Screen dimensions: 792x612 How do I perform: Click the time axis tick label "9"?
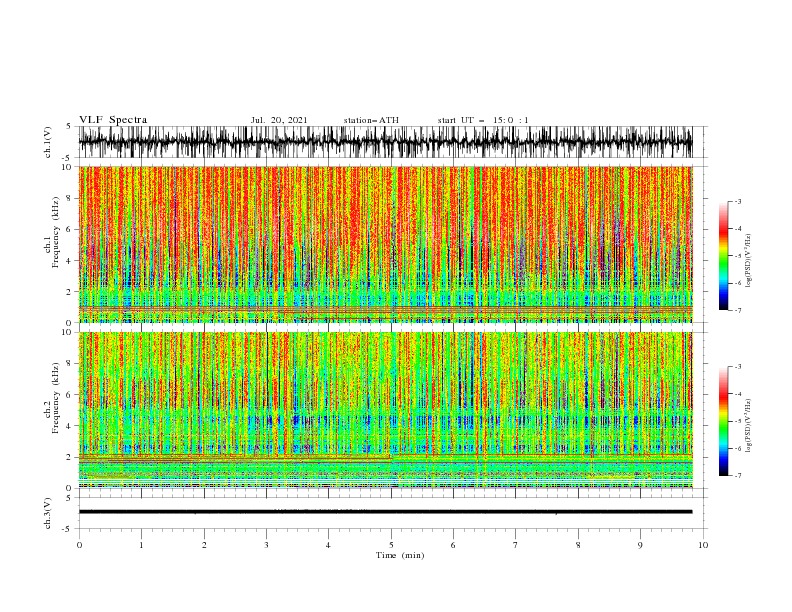(x=640, y=545)
